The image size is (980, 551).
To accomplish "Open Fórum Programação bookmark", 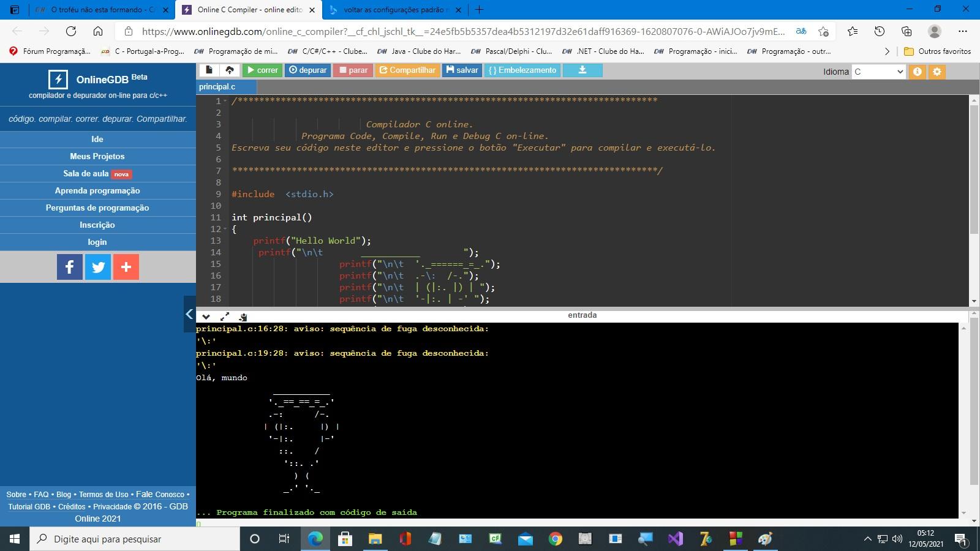I will click(50, 51).
